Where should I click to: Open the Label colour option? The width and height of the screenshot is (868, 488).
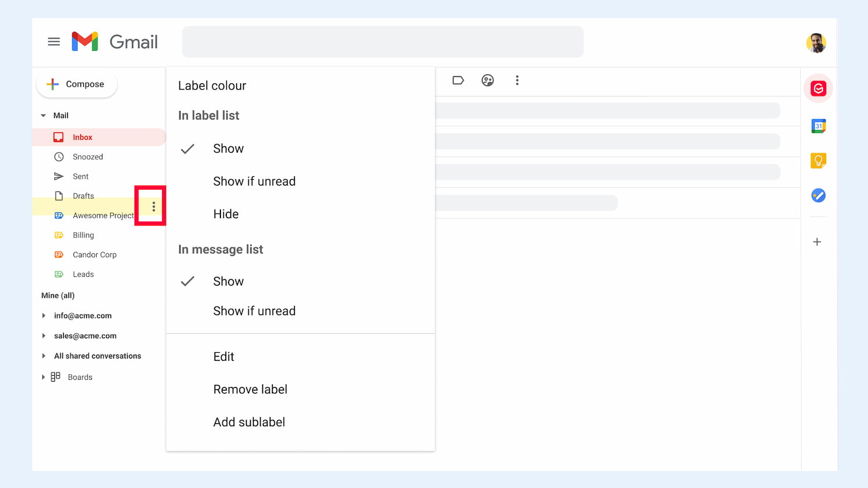click(212, 85)
